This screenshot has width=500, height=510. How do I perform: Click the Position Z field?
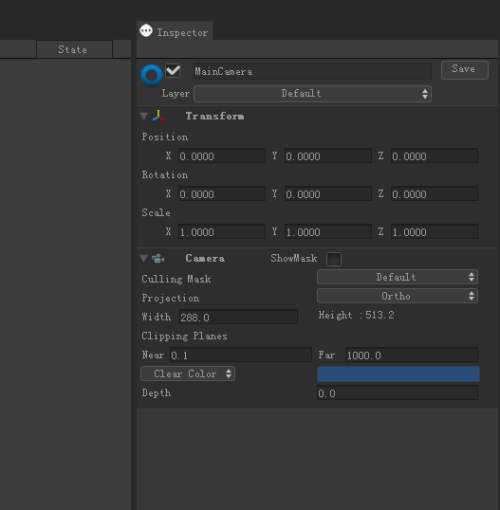coord(434,156)
